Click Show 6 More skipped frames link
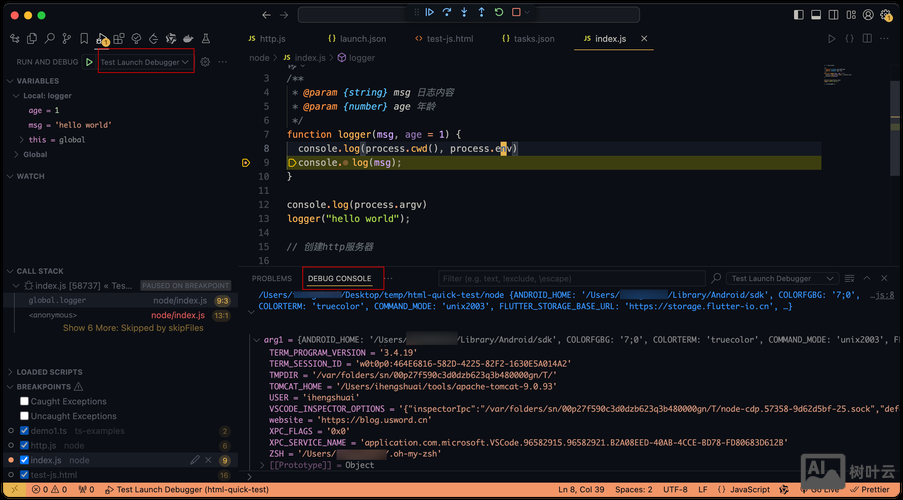This screenshot has height=500, width=903. coord(132,328)
